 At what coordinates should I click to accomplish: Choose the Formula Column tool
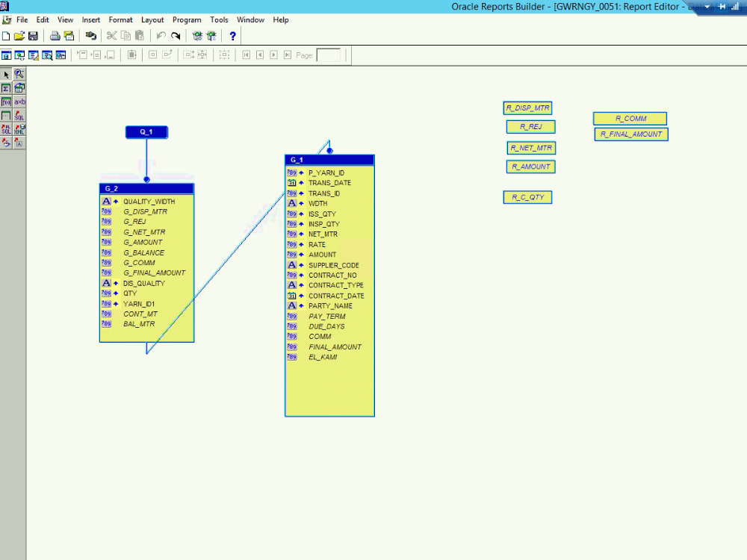(x=7, y=101)
